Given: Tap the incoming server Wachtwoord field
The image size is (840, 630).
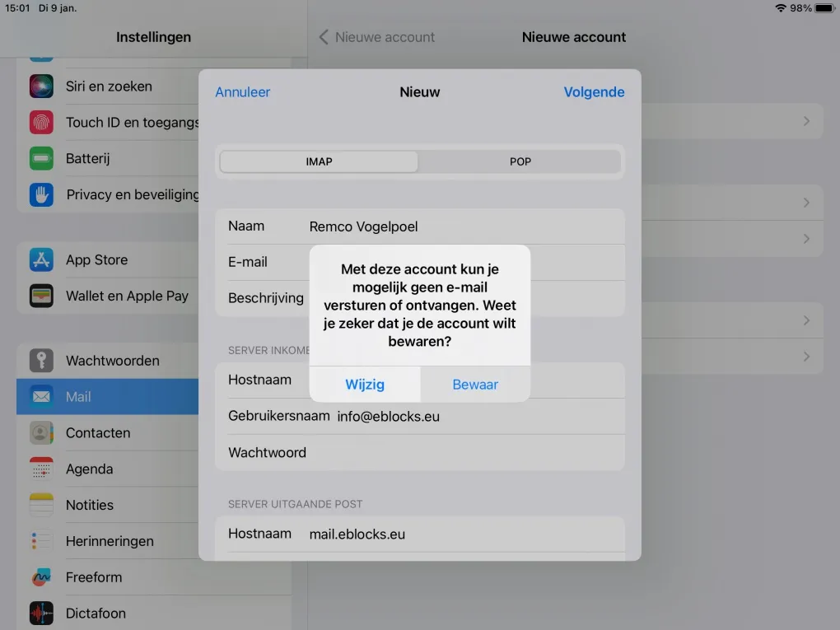Looking at the screenshot, I should [461, 453].
